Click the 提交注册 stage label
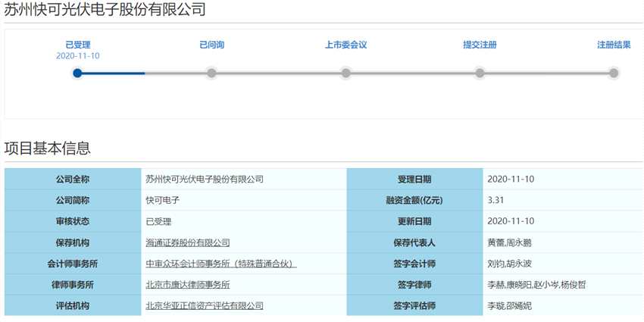The height and width of the screenshot is (322, 644). 480,45
